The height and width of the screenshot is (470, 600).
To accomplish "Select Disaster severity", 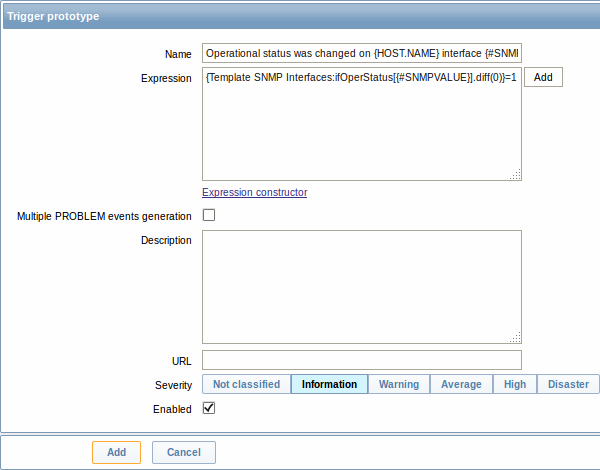I will (568, 384).
